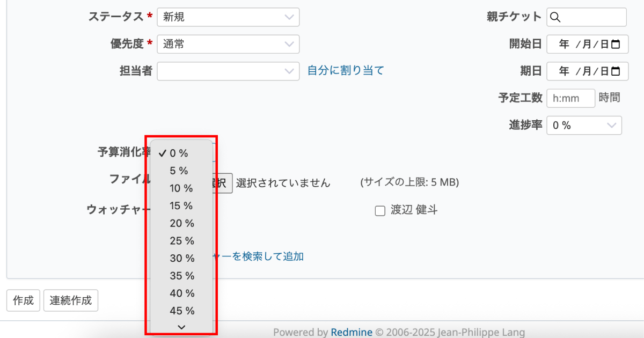Click the 作成 button
Image resolution: width=644 pixels, height=338 pixels.
coord(23,300)
